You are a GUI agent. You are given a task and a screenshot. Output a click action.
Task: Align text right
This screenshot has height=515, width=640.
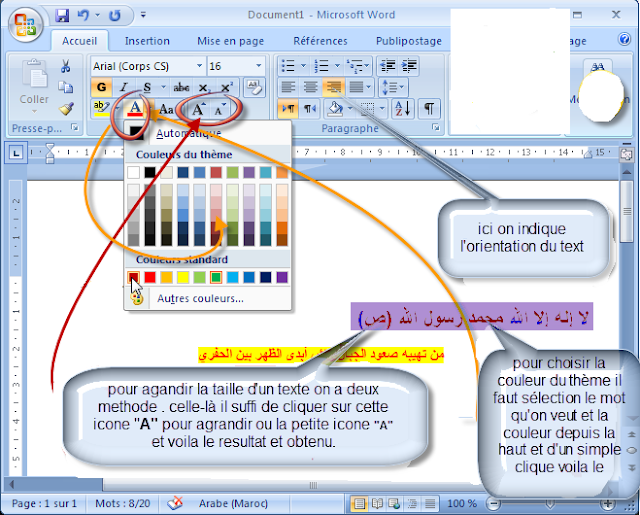click(x=333, y=87)
